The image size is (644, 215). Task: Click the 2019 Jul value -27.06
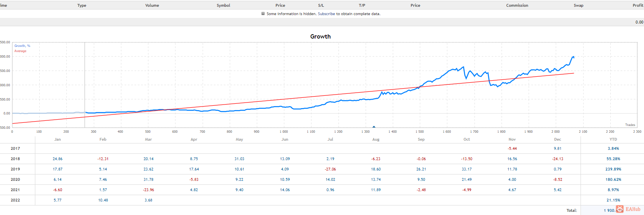(330, 169)
